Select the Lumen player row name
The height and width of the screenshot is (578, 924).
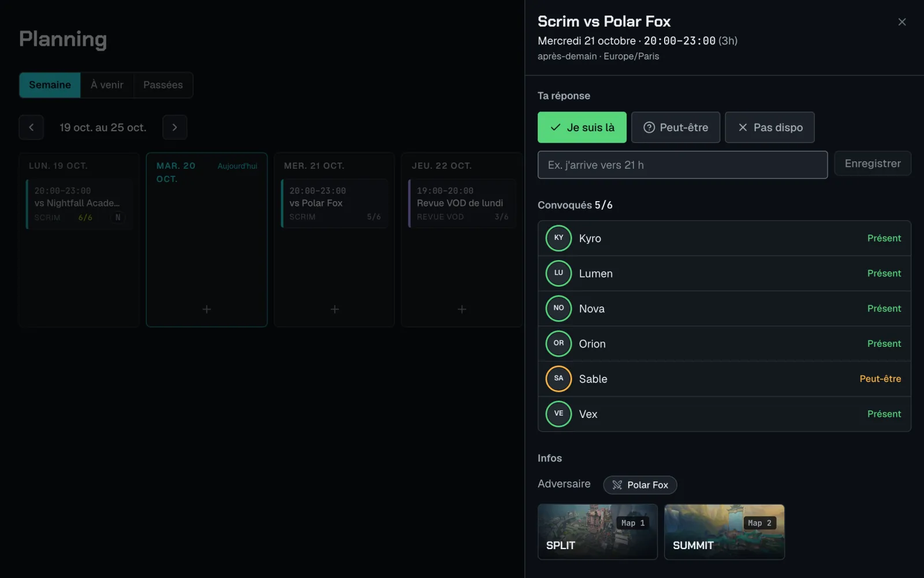(595, 274)
